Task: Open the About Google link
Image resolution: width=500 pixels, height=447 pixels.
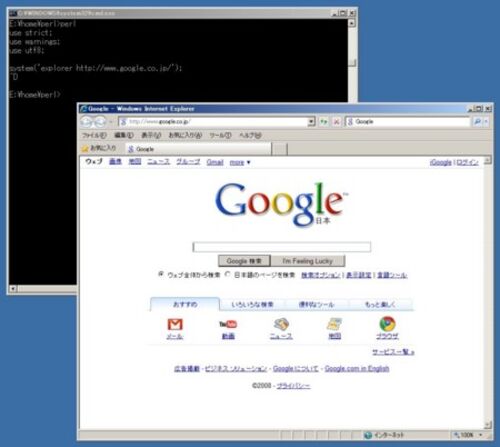Action: 296,368
